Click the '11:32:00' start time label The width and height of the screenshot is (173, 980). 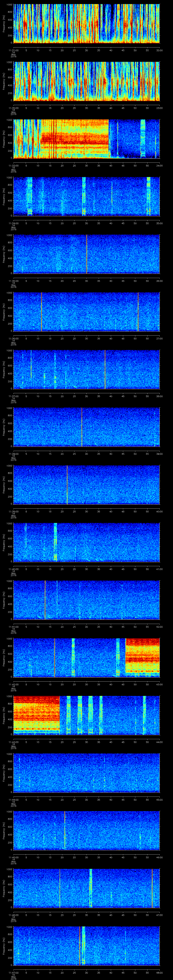click(13, 108)
